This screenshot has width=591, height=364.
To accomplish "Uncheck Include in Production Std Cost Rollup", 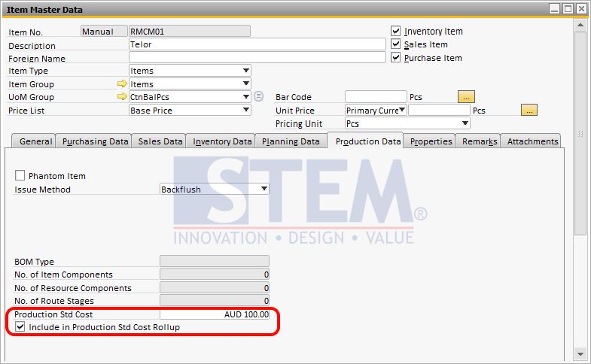I will pyautogui.click(x=20, y=326).
